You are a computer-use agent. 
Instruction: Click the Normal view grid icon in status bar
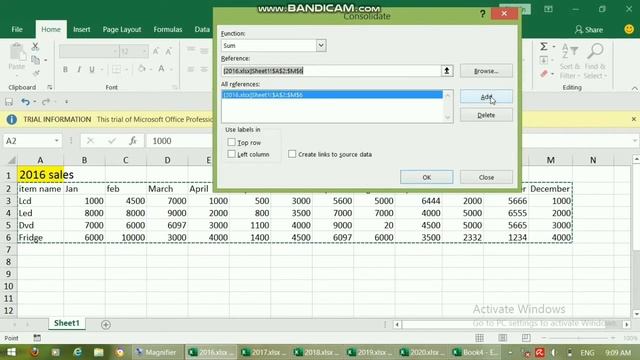tap(480, 338)
